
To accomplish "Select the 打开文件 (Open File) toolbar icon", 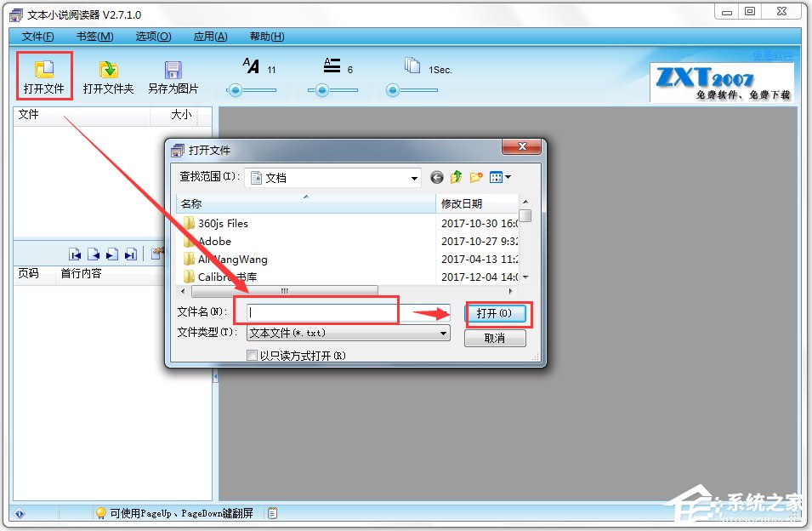I will (43, 75).
